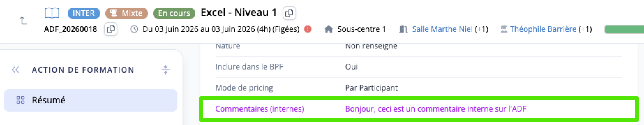644x125 pixels.
Task: Click the open book icon
Action: tap(52, 13)
